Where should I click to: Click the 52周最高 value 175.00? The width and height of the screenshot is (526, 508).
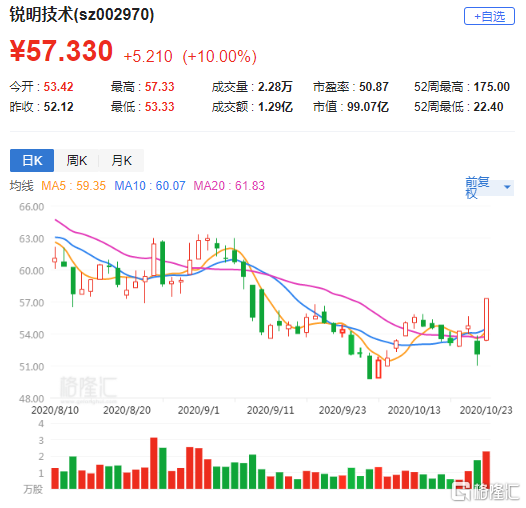491,87
